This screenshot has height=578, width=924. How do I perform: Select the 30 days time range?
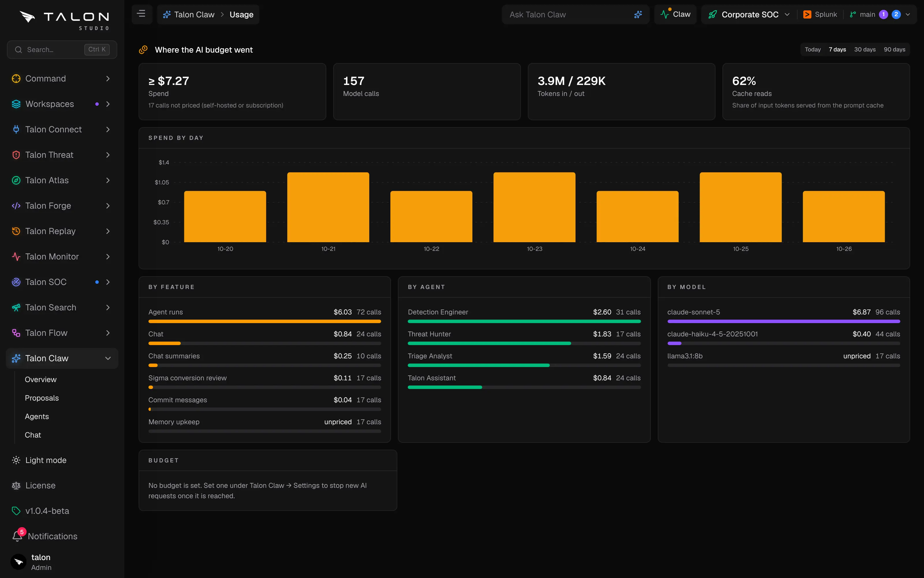865,50
